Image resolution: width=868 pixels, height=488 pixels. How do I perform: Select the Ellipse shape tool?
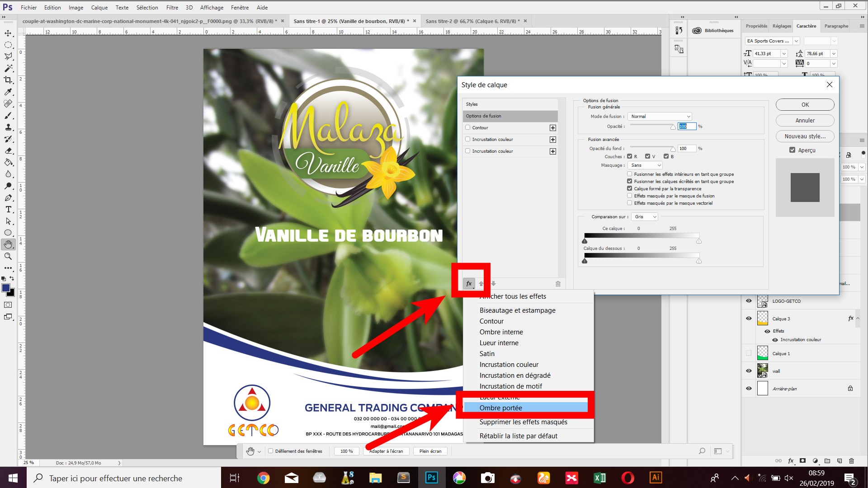8,233
